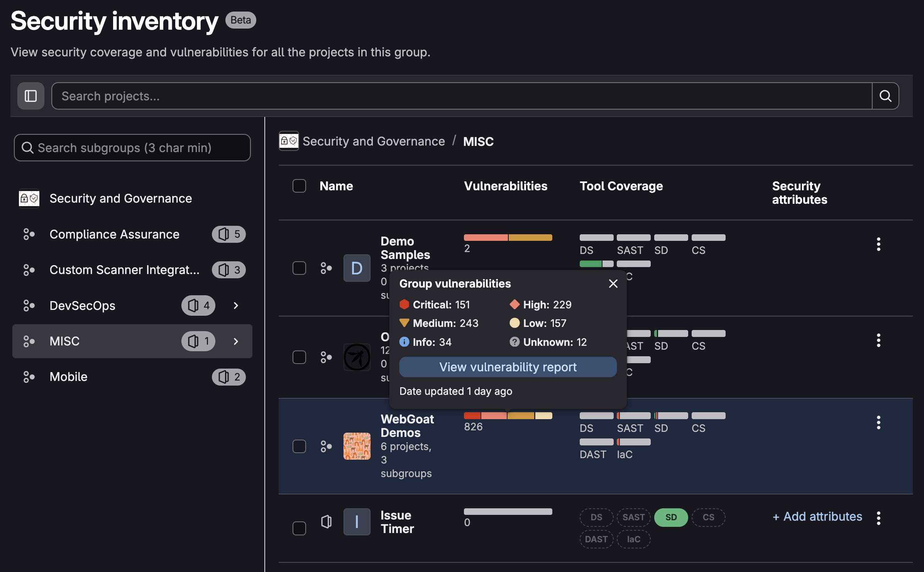Image resolution: width=924 pixels, height=572 pixels.
Task: Check the checkbox on the WebGoat Demos row
Action: pos(299,446)
